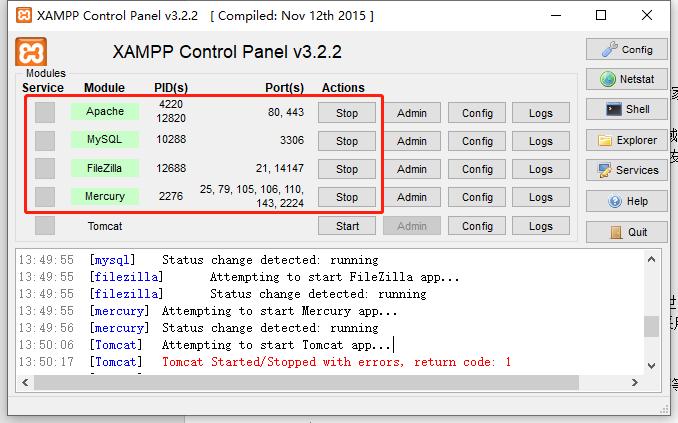This screenshot has height=423, width=678.
Task: Open Tomcat Config
Action: tap(477, 226)
